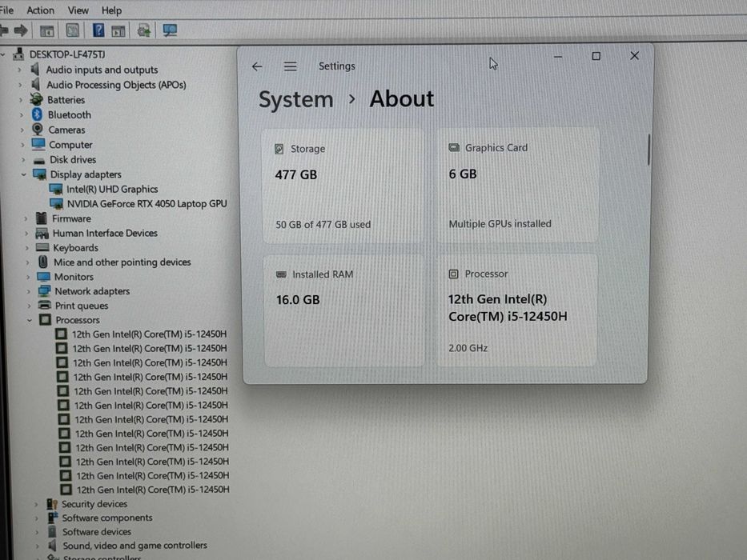747x560 pixels.
Task: Go back using Settings back arrow
Action: [x=257, y=66]
